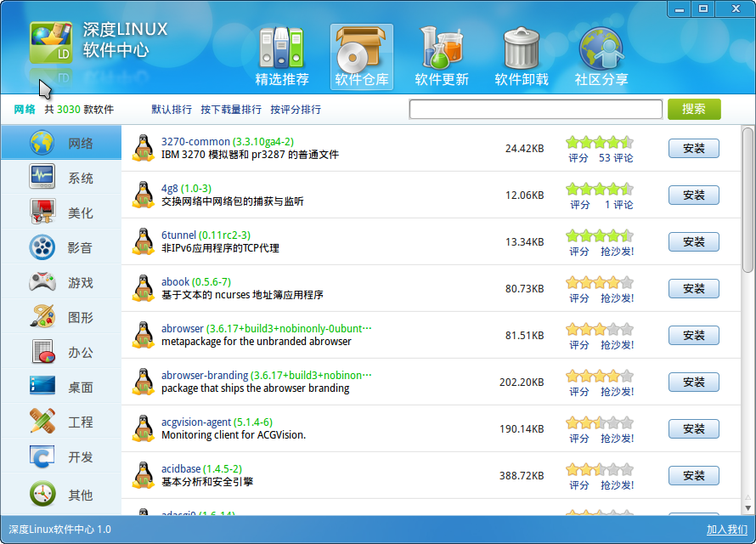Image resolution: width=756 pixels, height=544 pixels.
Task: Install the 3270-common package
Action: [694, 149]
